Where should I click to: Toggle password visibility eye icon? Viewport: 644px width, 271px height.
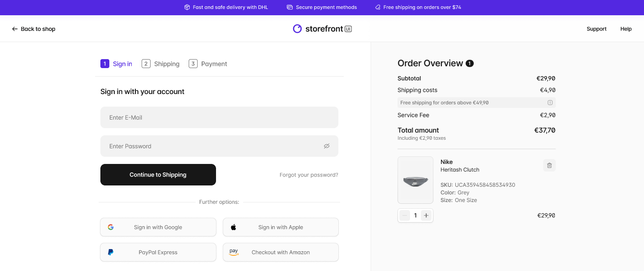[x=327, y=146]
